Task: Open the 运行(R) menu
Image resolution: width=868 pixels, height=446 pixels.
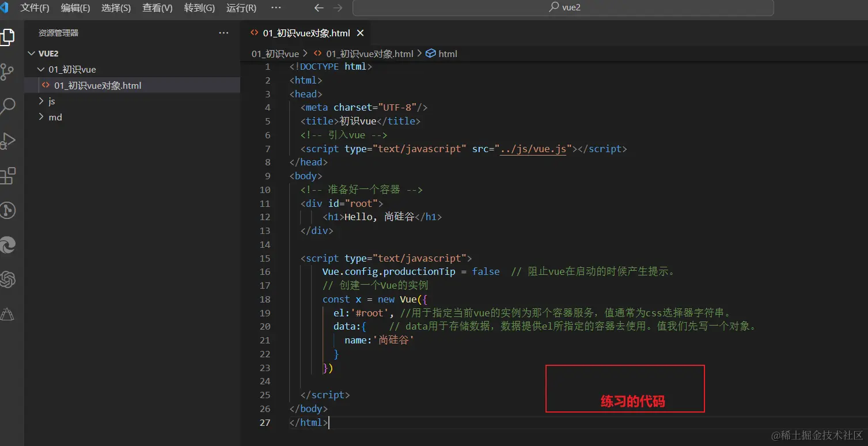Action: [x=241, y=8]
